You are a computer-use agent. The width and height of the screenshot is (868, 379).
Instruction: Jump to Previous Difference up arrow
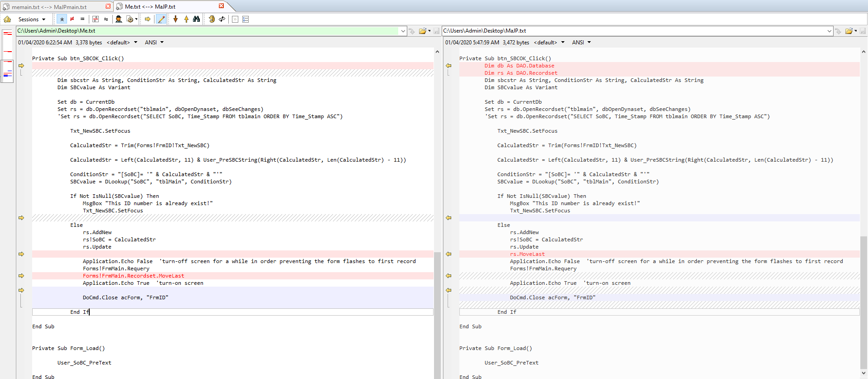(186, 19)
